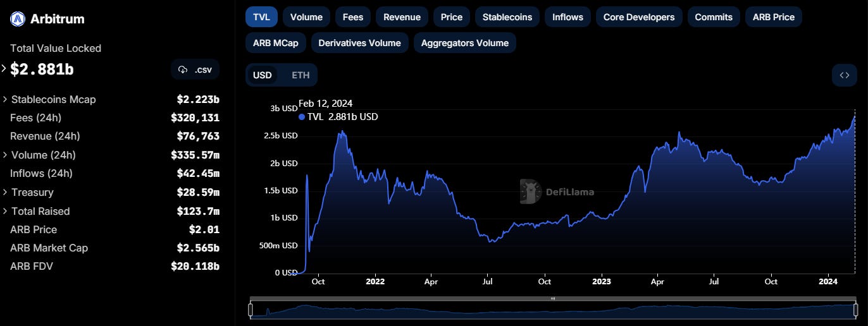
Task: Click the 3b USD y-axis label
Action: point(285,109)
